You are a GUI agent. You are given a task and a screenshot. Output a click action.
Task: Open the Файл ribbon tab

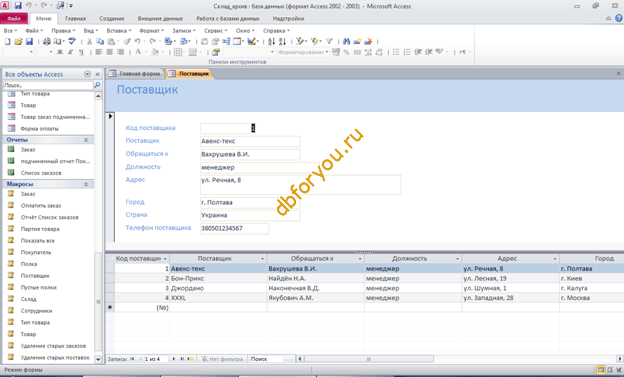[x=14, y=19]
